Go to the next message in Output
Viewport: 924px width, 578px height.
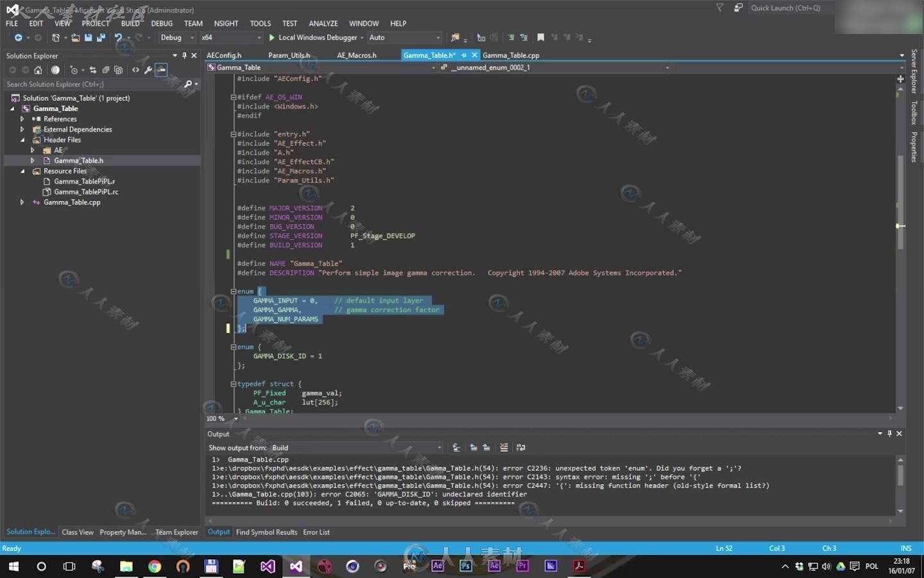point(486,448)
